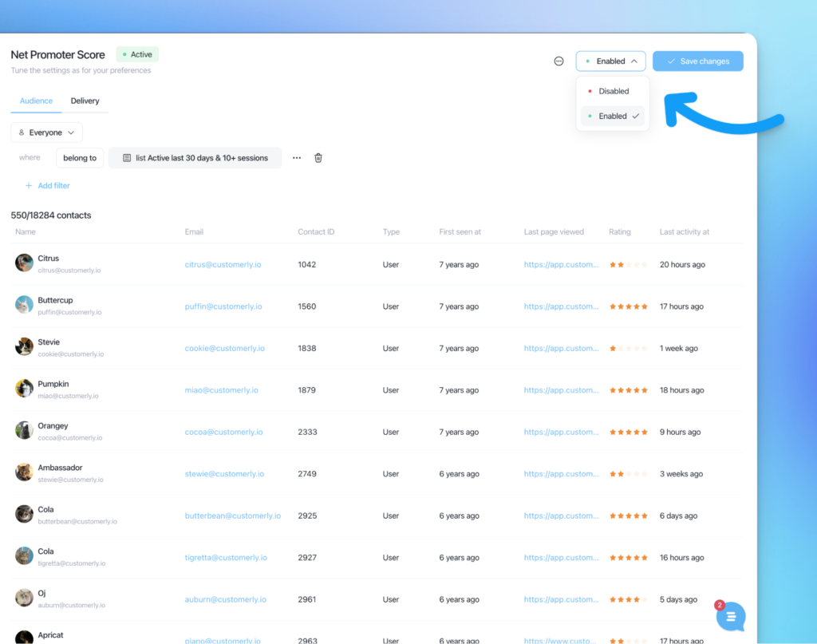Click the Email column header
The width and height of the screenshot is (817, 644).
click(x=194, y=232)
